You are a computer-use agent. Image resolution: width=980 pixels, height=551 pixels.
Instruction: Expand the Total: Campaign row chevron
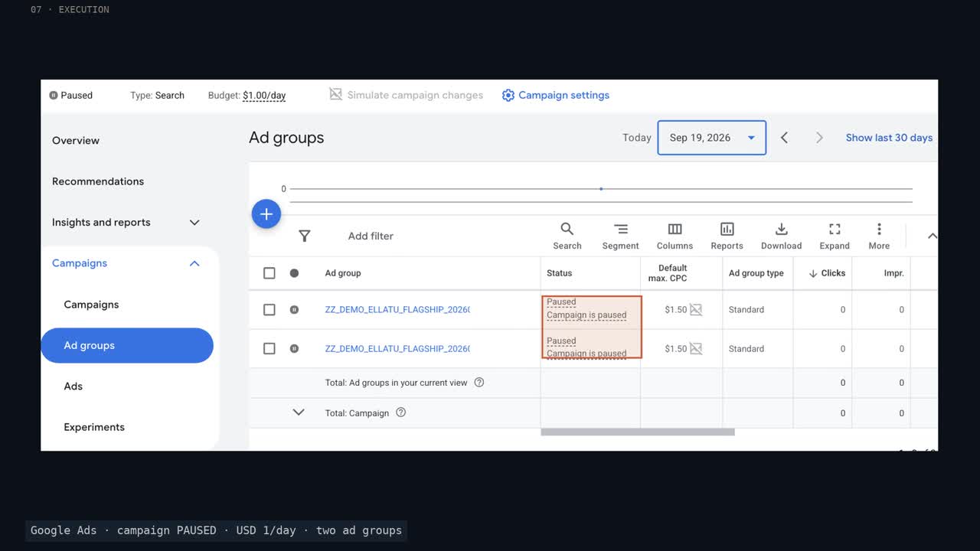299,412
